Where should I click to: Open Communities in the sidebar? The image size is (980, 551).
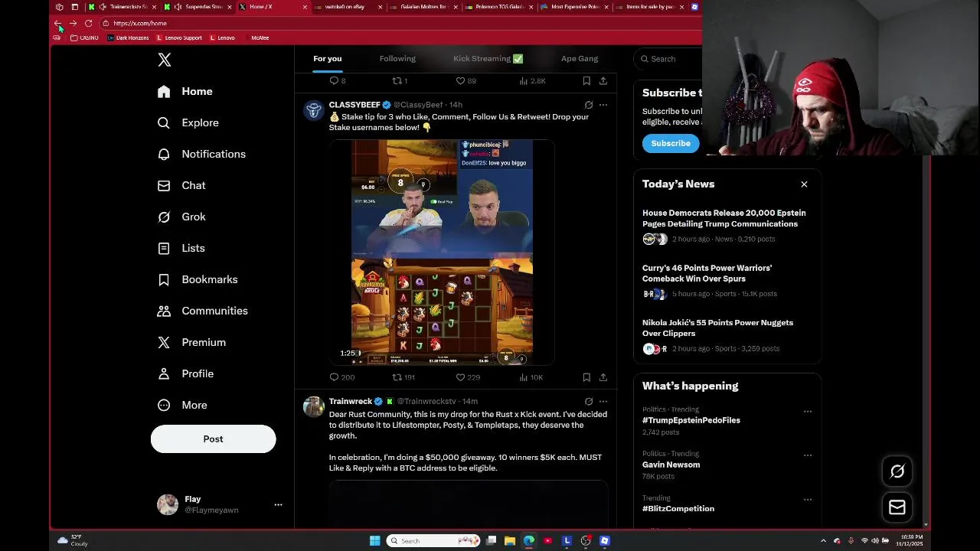tap(202, 311)
